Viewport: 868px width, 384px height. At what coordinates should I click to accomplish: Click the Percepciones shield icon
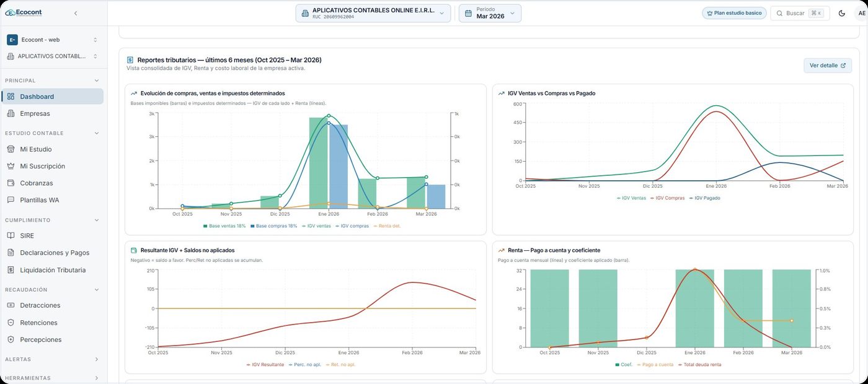pyautogui.click(x=11, y=339)
